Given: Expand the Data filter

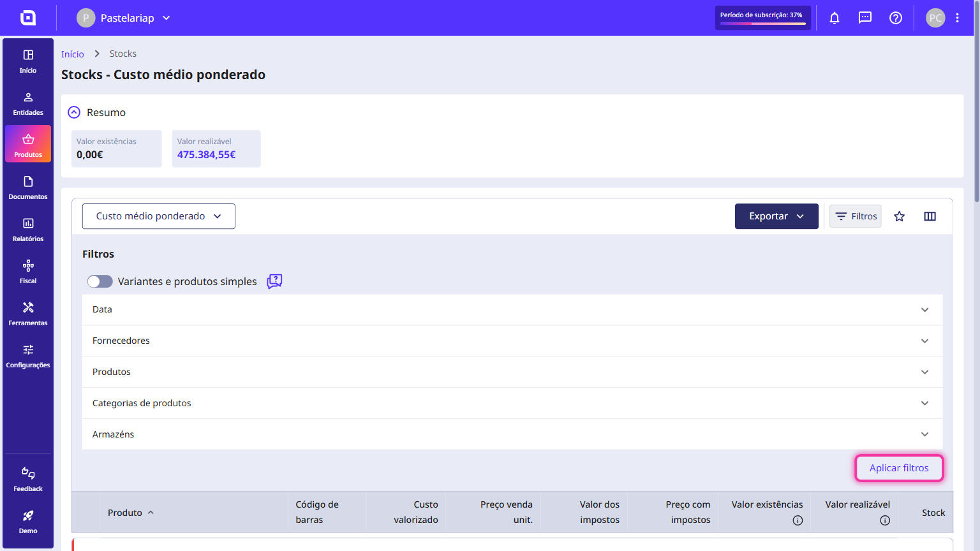Looking at the screenshot, I should click(512, 310).
